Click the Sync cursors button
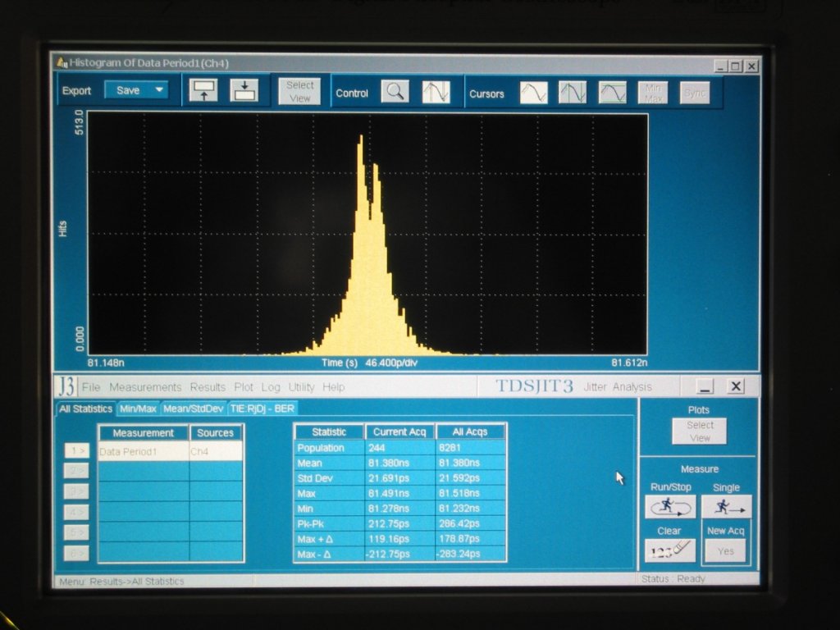This screenshot has height=630, width=840. 695,94
